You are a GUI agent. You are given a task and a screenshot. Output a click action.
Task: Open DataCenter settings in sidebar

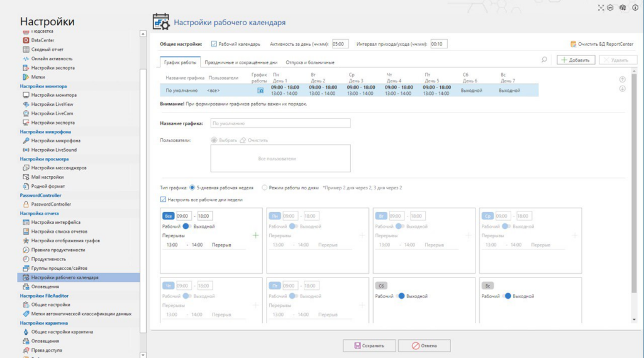[42, 40]
